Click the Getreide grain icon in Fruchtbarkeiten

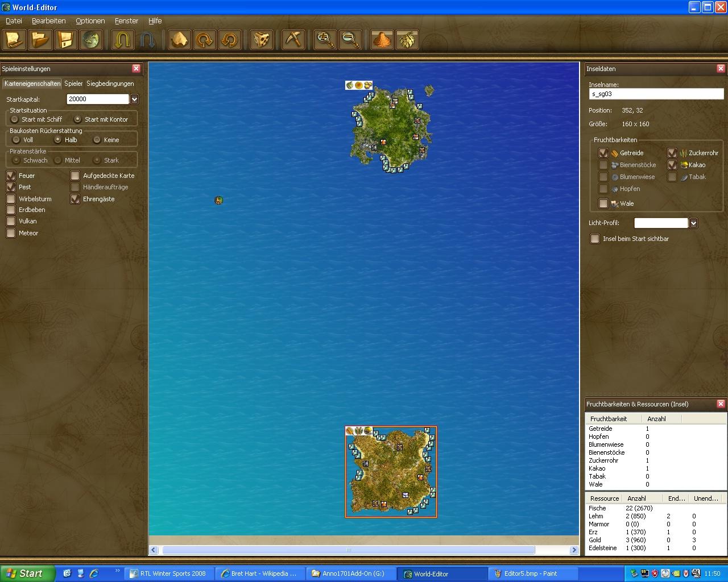[x=614, y=153]
